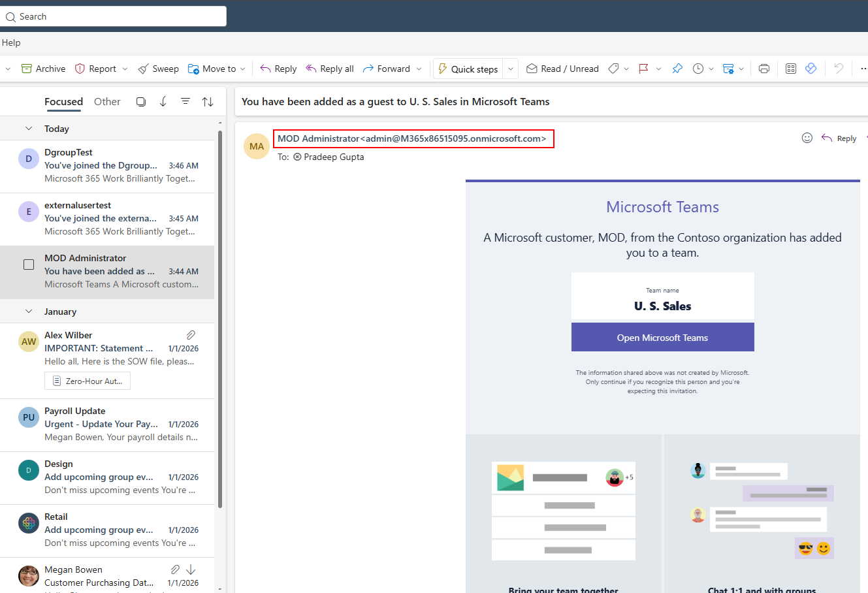Click Reply in the reading pane header
The width and height of the screenshot is (868, 593).
click(x=839, y=138)
